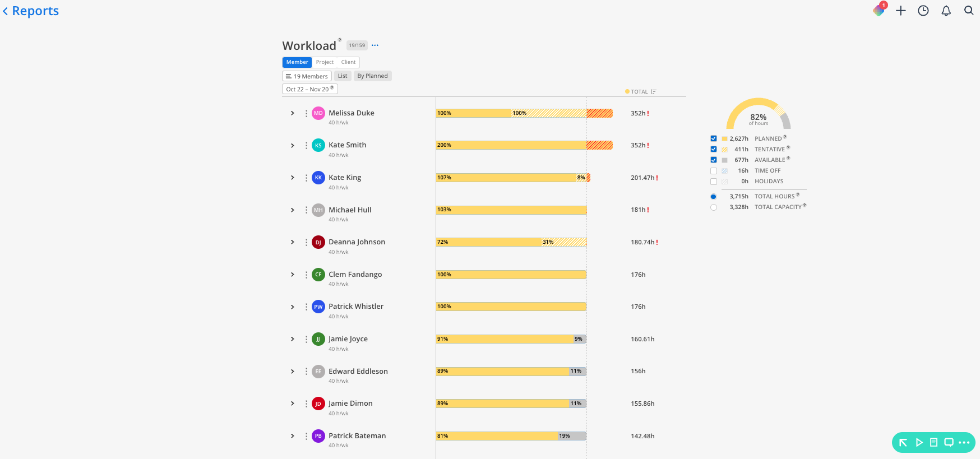Screen dimensions: 980x459
Task: Open Workload three-dot options menu
Action: 375,45
